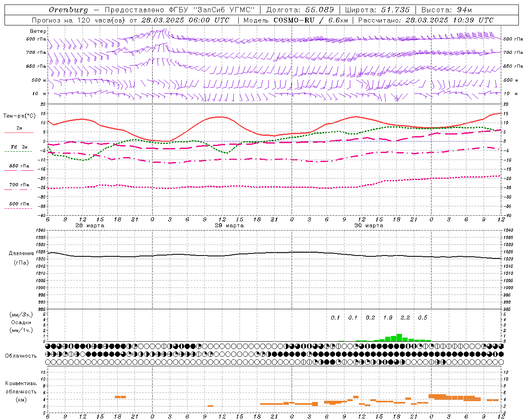Click the 'Тем-ра(°C)' temperature label
This screenshot has width=525, height=420.
tap(19, 116)
